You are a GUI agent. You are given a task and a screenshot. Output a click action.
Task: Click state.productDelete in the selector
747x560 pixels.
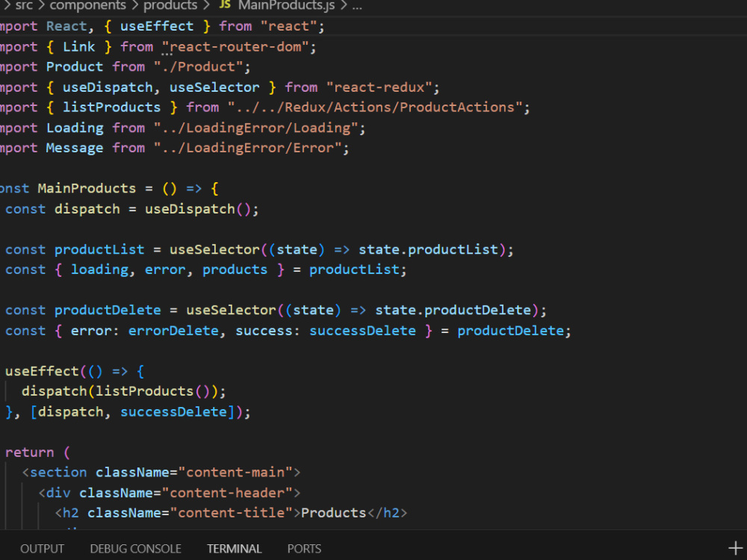[453, 310]
